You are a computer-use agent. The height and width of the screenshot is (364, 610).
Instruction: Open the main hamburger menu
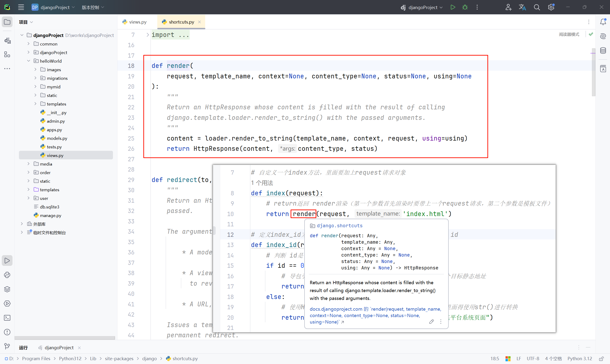click(21, 7)
